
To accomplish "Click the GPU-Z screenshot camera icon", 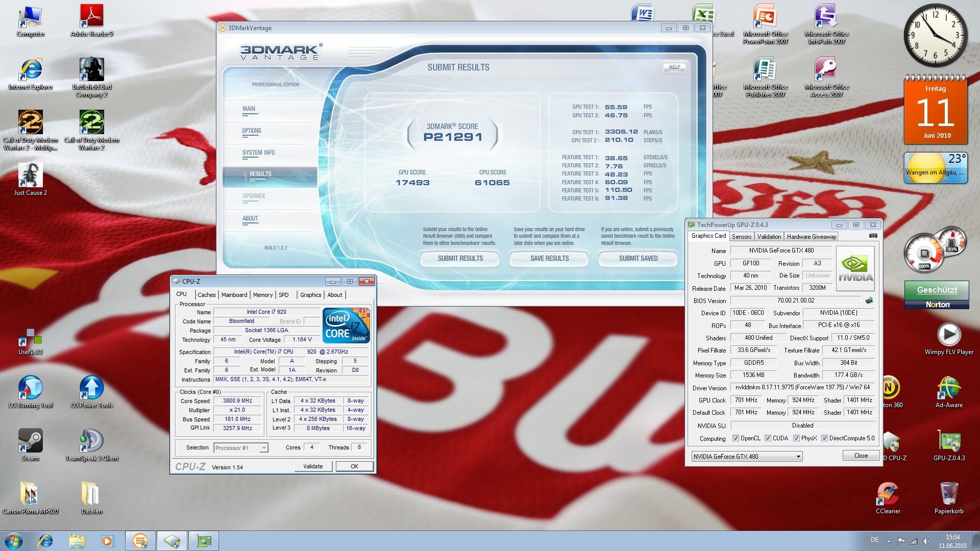I will coord(873,236).
